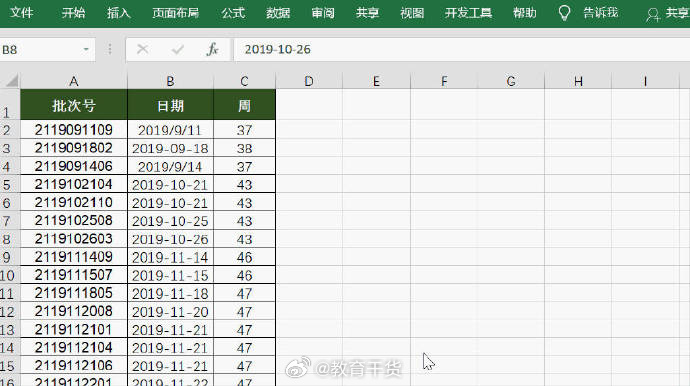Select cell with batch 2119102603

[x=74, y=239]
